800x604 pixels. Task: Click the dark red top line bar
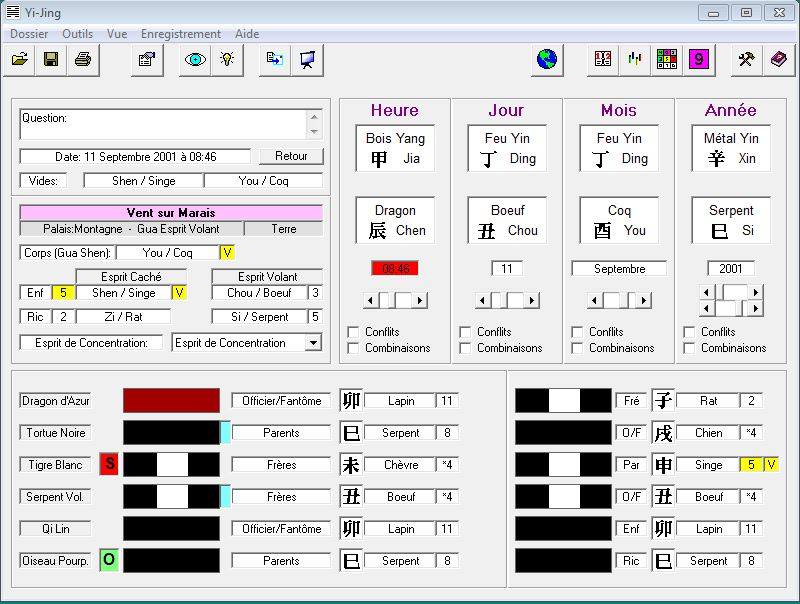[171, 400]
